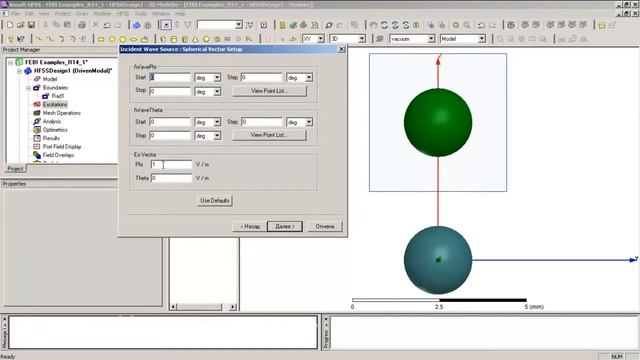Open IWavePhi Start deg unit dropdown
This screenshot has width=640, height=360.
coord(217,78)
